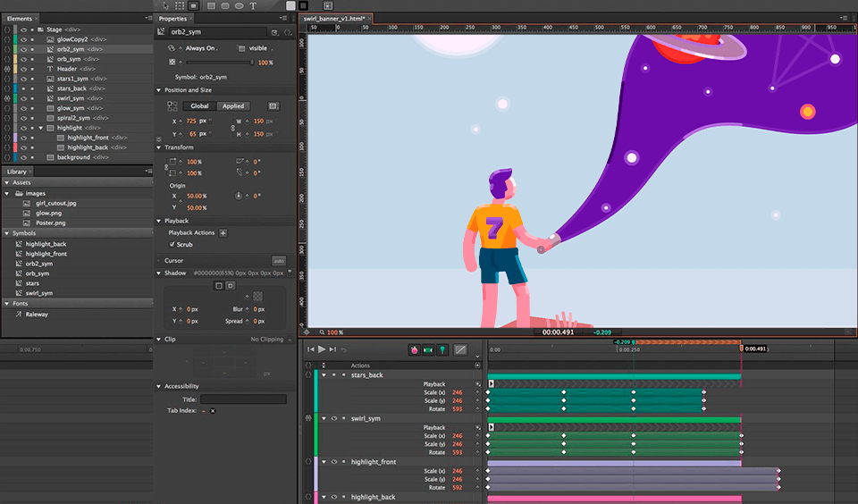The height and width of the screenshot is (504, 858).
Task: Toggle visibility of orb2_sym element
Action: (23, 49)
